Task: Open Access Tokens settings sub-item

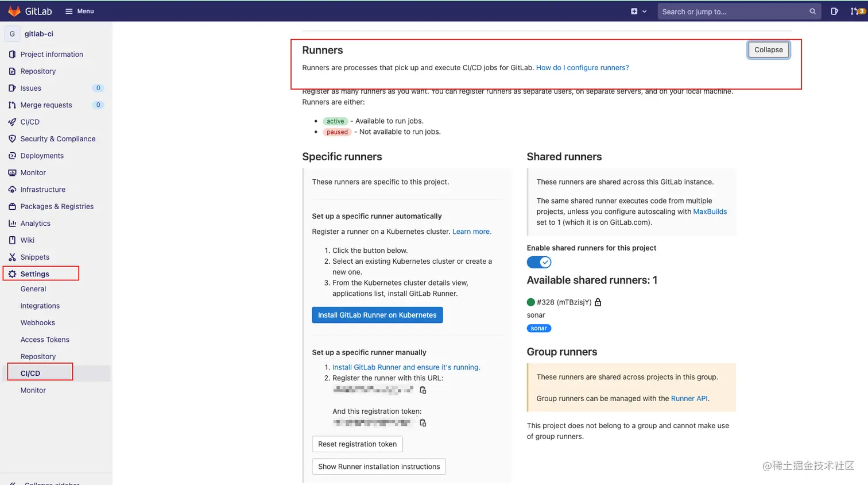Action: point(45,340)
